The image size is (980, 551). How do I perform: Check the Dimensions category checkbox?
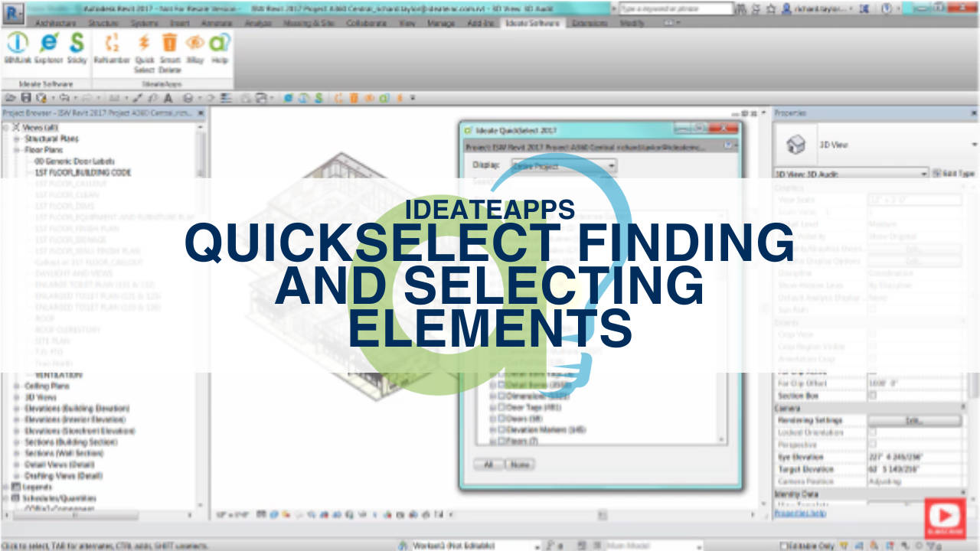click(502, 396)
